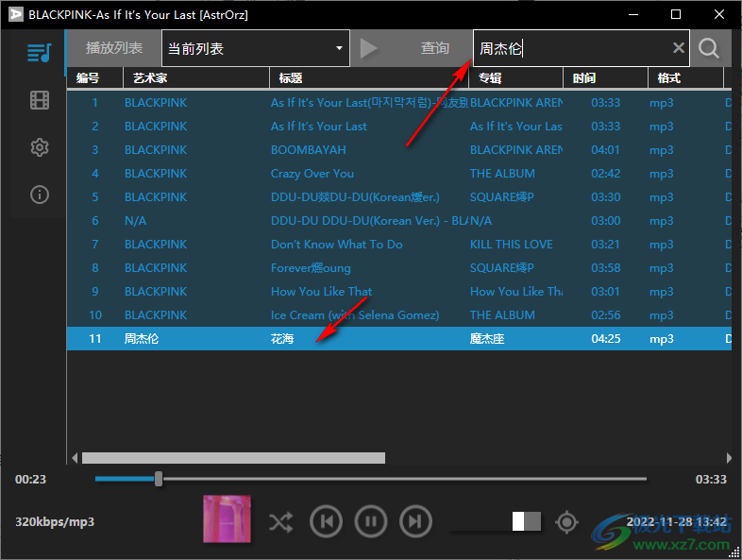742x560 pixels.
Task: Maximize the player window
Action: click(676, 14)
